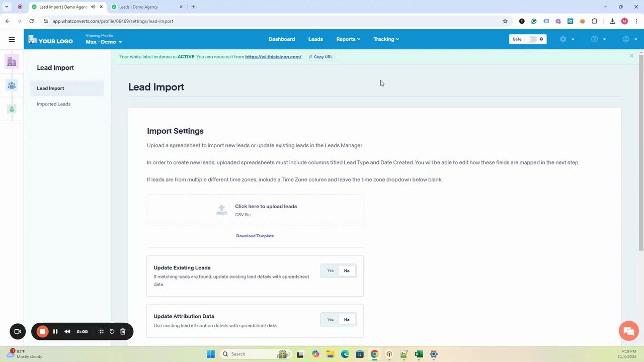This screenshot has width=644, height=362.
Task: Click the user account icon in the header
Action: pyautogui.click(x=626, y=39)
